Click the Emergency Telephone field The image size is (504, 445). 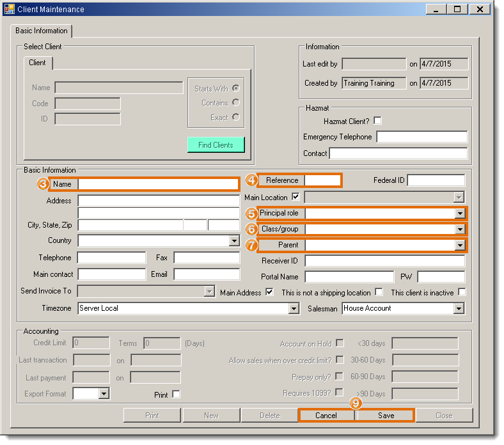coord(421,137)
